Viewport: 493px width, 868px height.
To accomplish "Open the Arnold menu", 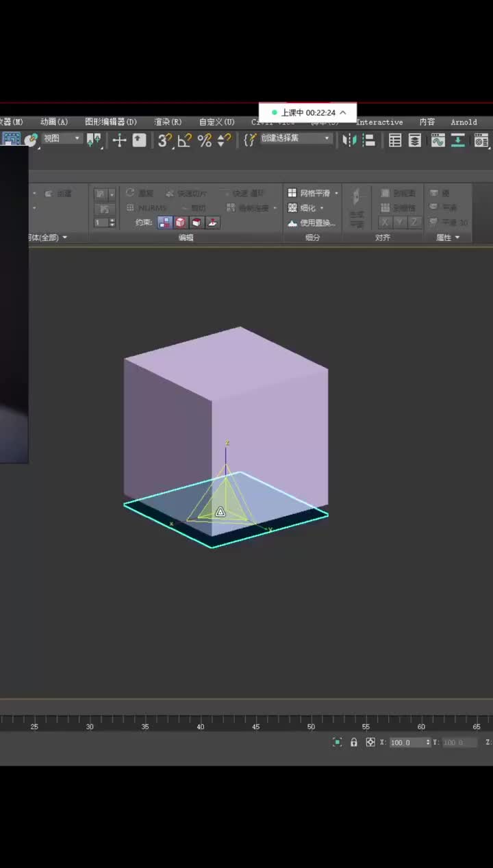I will [x=464, y=122].
